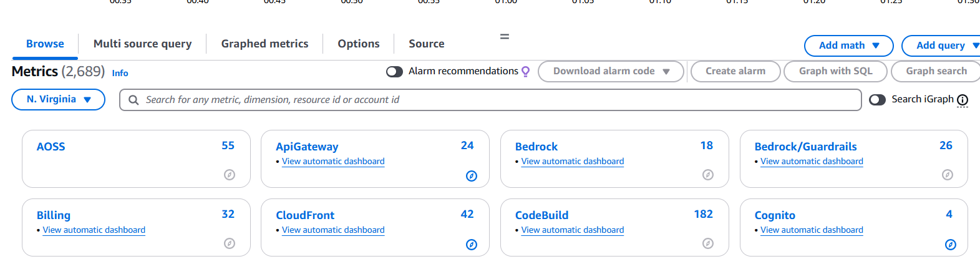Image resolution: width=980 pixels, height=264 pixels.
Task: Click the Search iGraph info icon
Action: click(x=963, y=100)
